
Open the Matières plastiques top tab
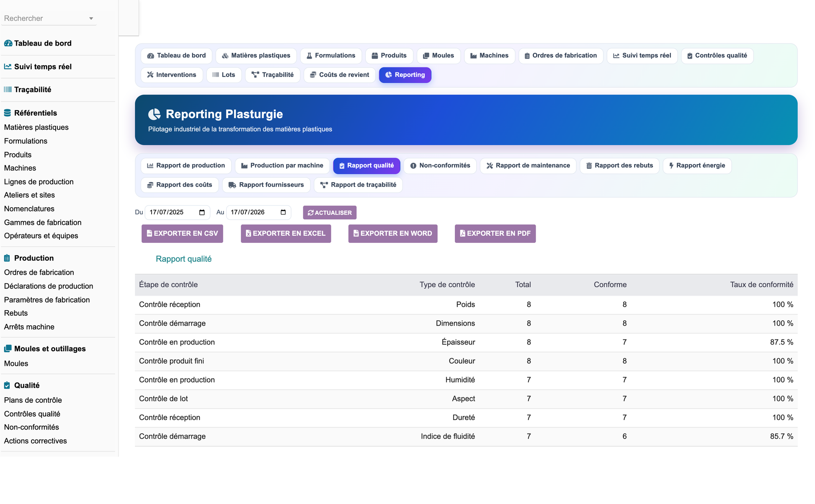coord(256,56)
